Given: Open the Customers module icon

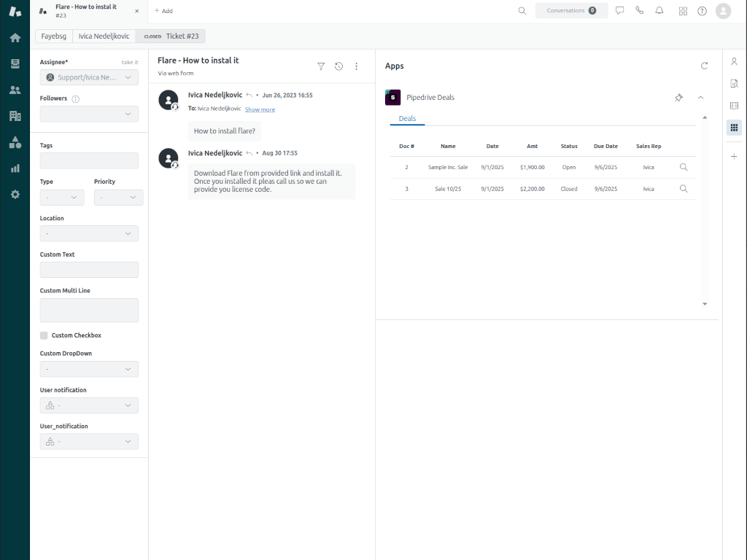Looking at the screenshot, I should 15,90.
